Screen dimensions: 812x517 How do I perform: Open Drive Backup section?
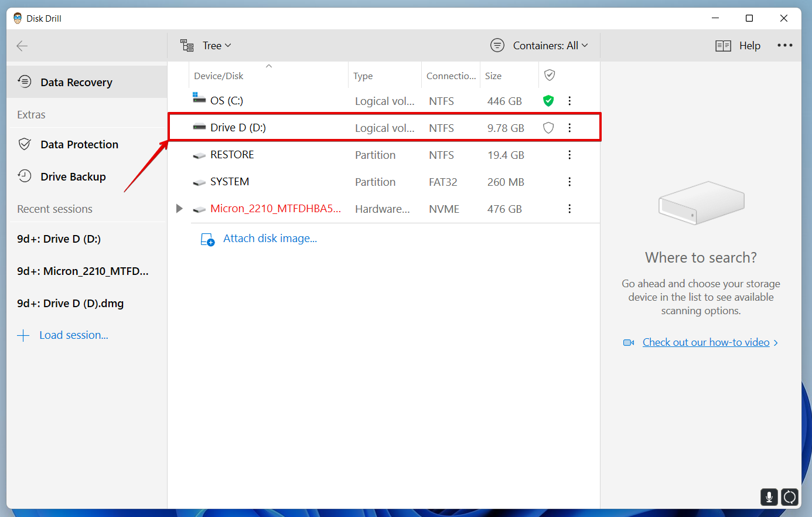(73, 176)
